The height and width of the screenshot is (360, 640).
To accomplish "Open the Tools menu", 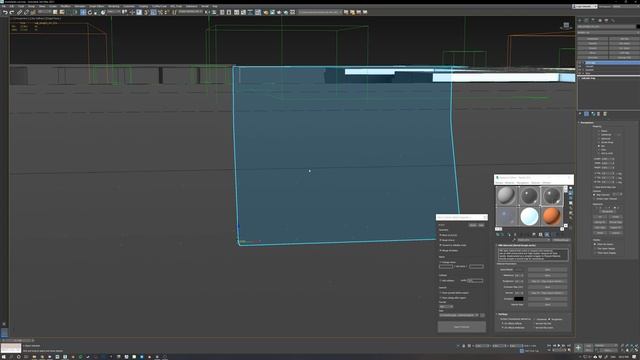I will (x=21, y=7).
